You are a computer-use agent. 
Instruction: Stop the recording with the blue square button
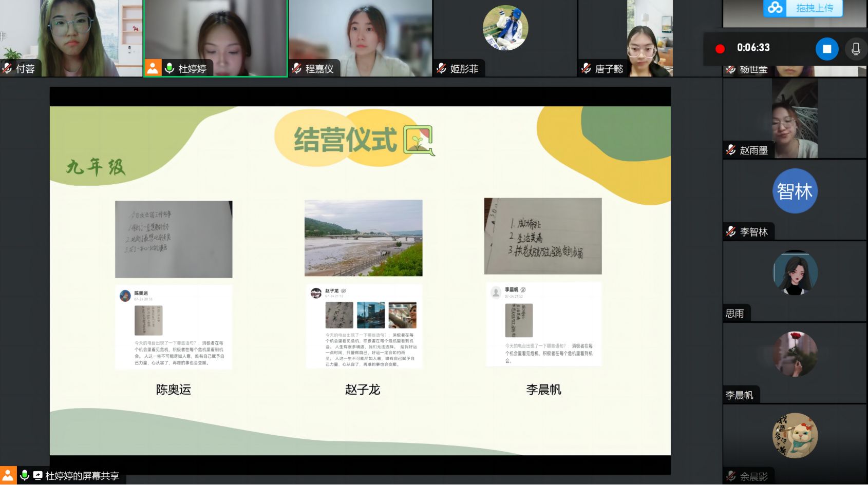pyautogui.click(x=826, y=49)
